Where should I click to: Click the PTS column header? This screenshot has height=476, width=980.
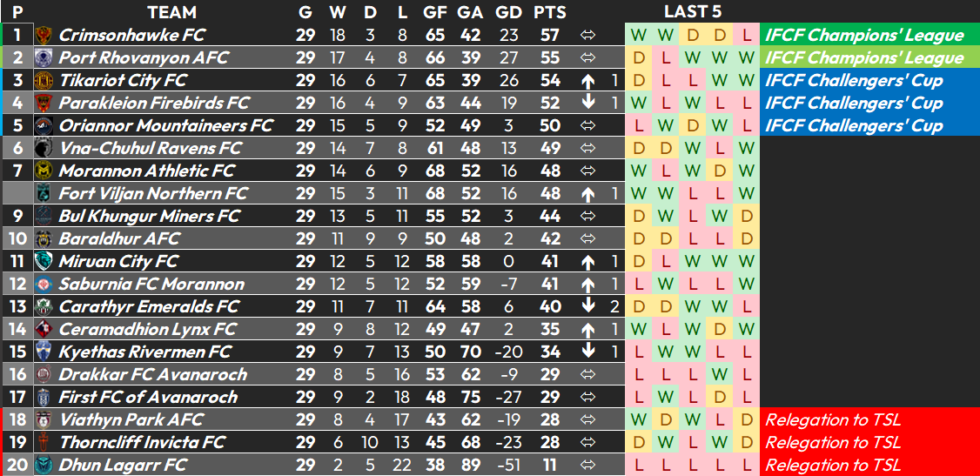click(550, 12)
